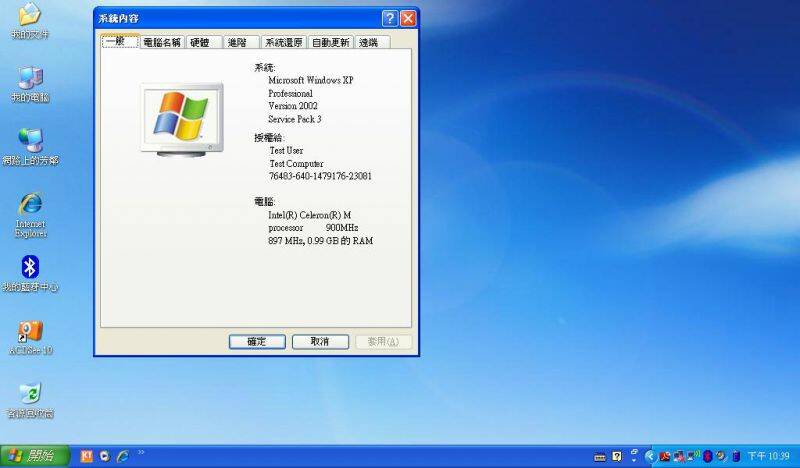Open the 硬體 (Hardware) tab
Image resolution: width=800 pixels, height=468 pixels.
200,42
